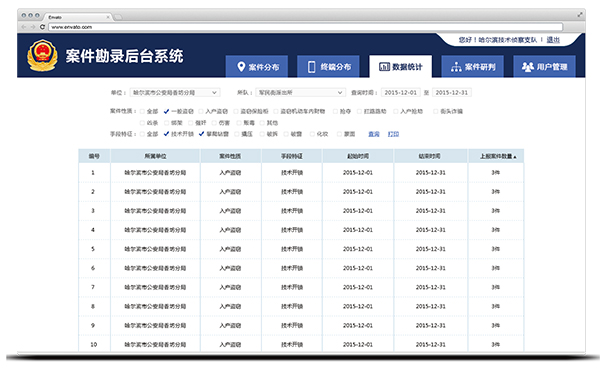Click the browser fullscreen arrows icon
The width and height of the screenshot is (600, 373).
coord(580,15)
